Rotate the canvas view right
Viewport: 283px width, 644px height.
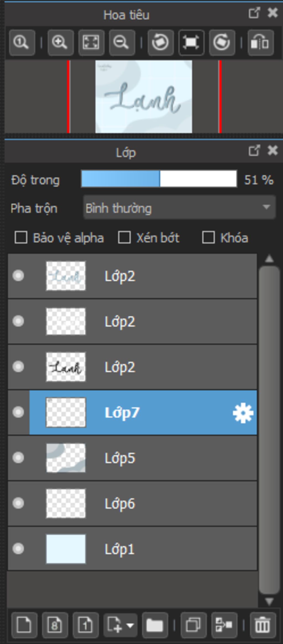click(x=222, y=43)
